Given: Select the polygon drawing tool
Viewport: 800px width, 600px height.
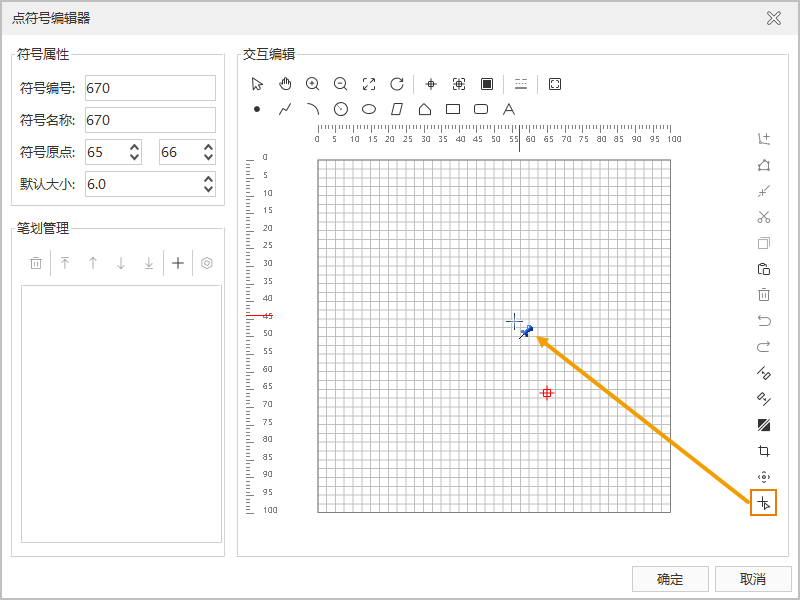Looking at the screenshot, I should click(425, 109).
